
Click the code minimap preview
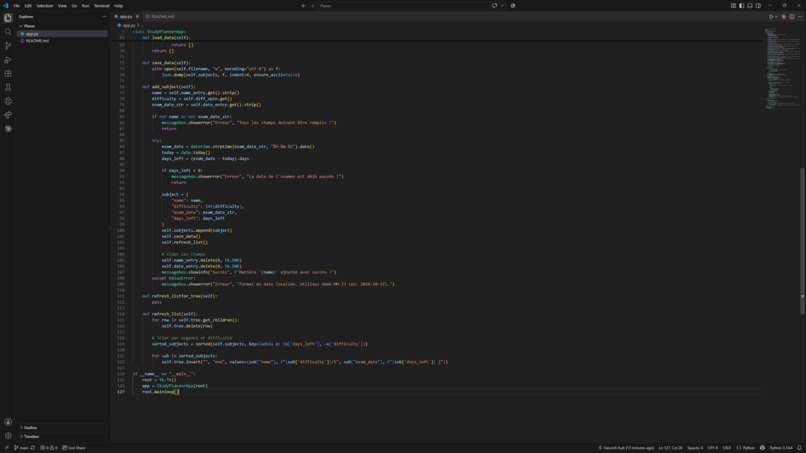click(781, 67)
